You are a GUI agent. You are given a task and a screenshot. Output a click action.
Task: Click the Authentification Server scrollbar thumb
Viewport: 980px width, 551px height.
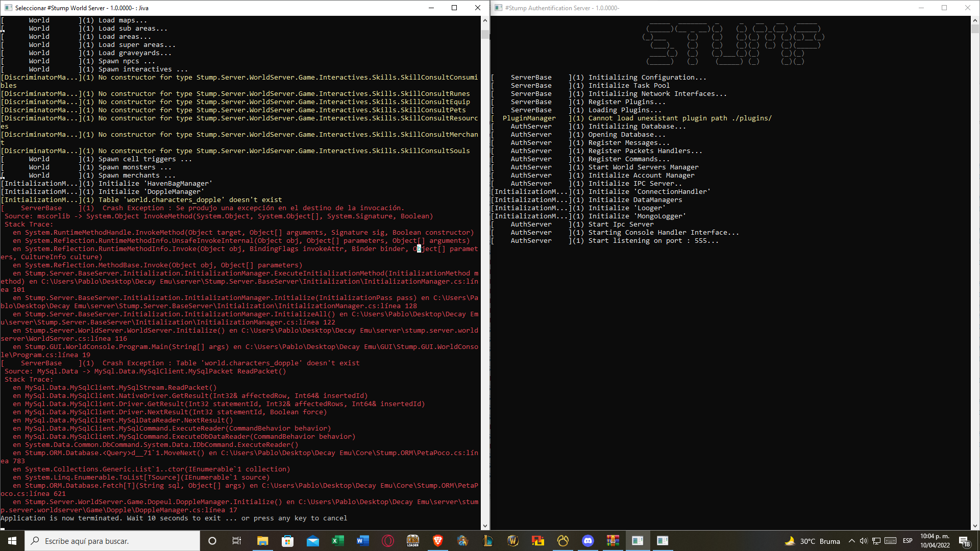(975, 29)
